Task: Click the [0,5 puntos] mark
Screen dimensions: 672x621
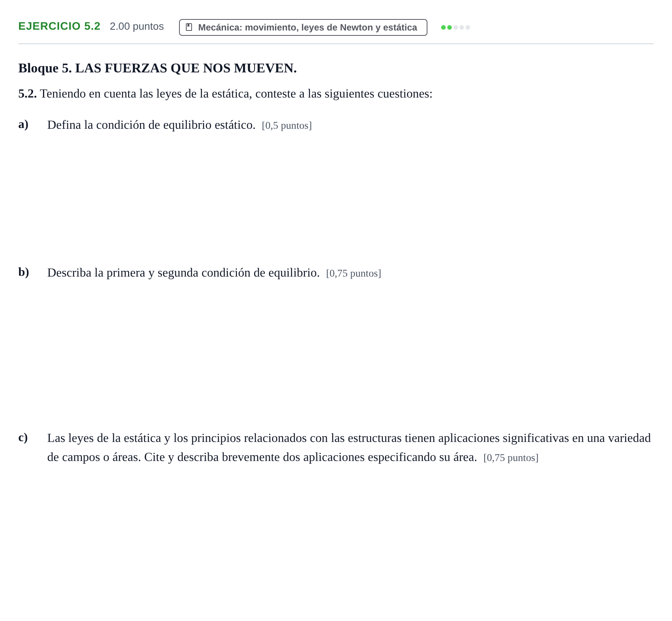Action: [287, 126]
